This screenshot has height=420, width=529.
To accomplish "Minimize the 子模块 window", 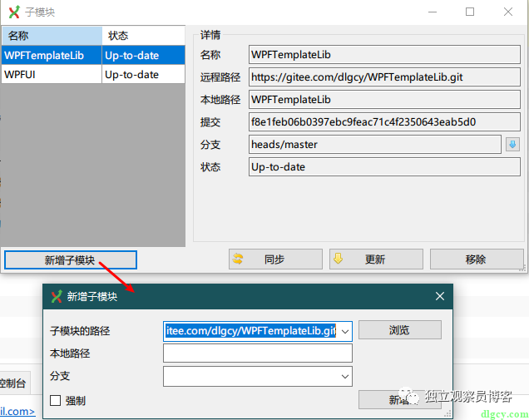I will [x=433, y=12].
